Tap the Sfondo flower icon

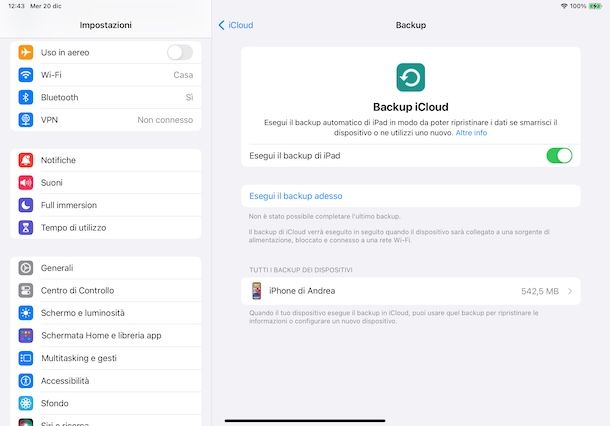(26, 403)
